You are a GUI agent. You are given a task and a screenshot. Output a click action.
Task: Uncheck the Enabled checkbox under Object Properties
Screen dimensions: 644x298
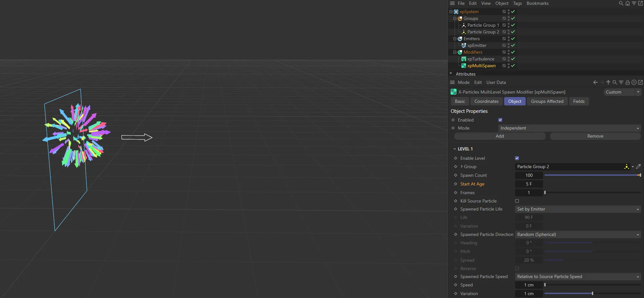tap(500, 120)
